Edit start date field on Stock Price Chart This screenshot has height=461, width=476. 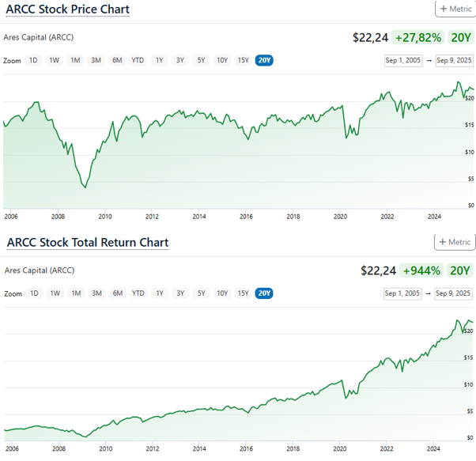(x=404, y=61)
